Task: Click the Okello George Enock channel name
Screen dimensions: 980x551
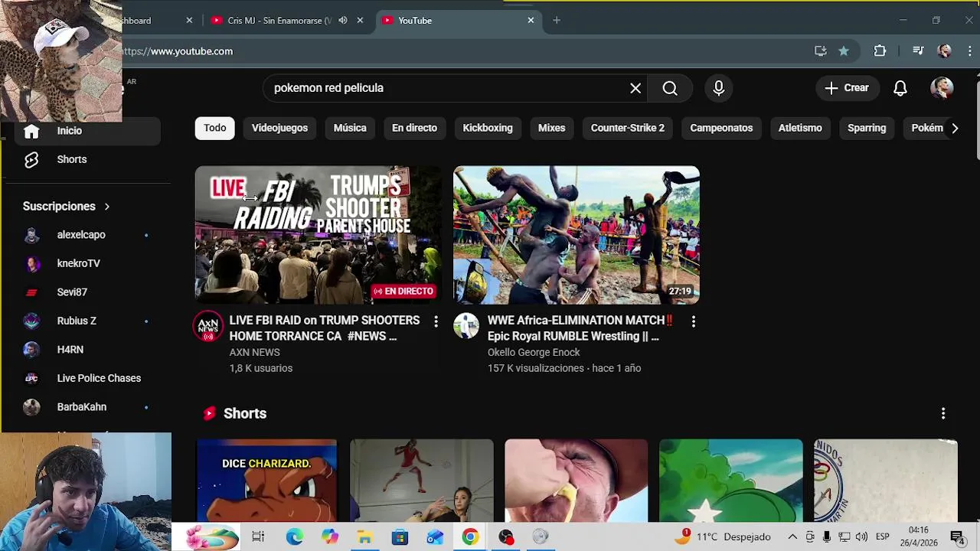Action: 534,353
